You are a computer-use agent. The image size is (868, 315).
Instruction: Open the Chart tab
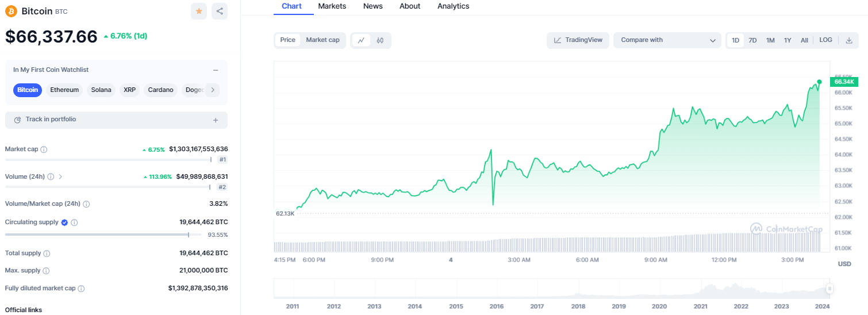[x=291, y=6]
